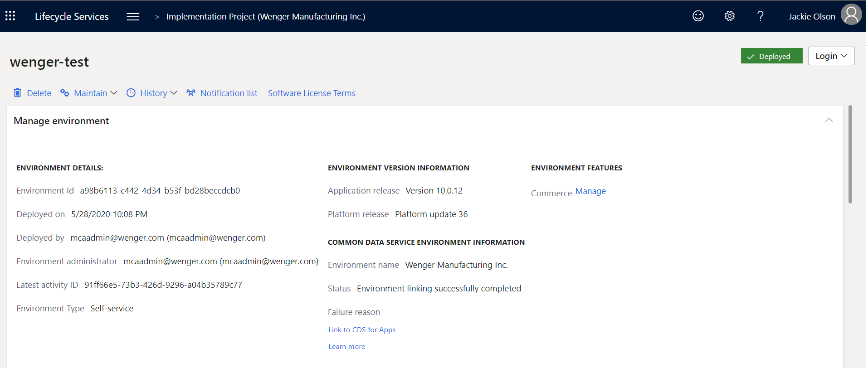Click the Notification list label
The width and height of the screenshot is (868, 368).
tap(229, 93)
